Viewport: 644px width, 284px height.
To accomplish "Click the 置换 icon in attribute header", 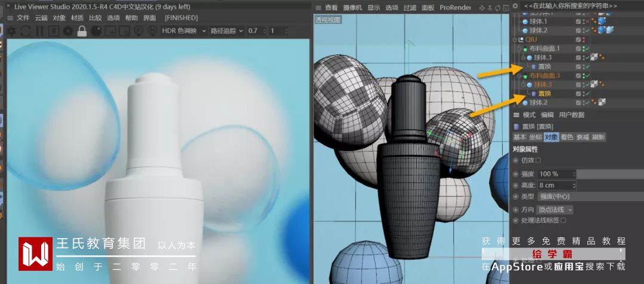I will tap(516, 126).
